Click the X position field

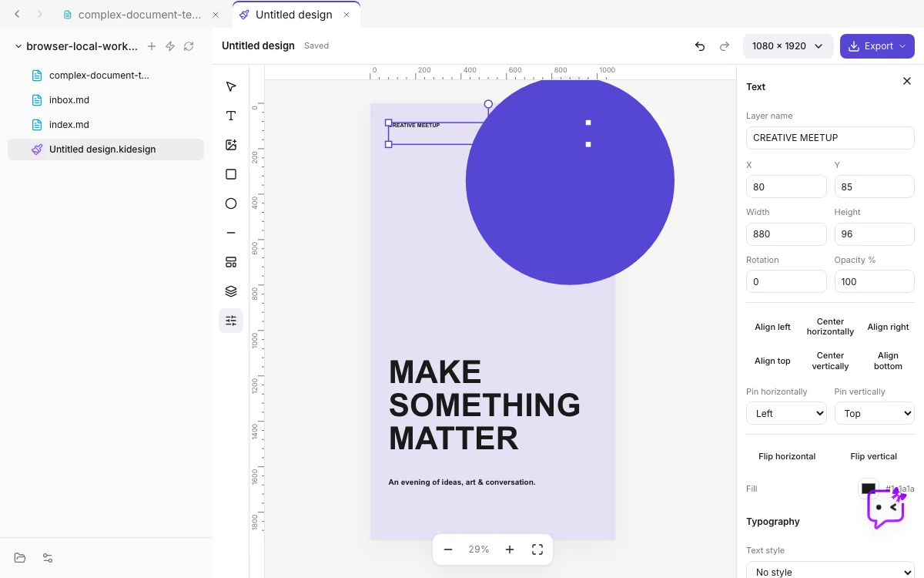pos(786,187)
